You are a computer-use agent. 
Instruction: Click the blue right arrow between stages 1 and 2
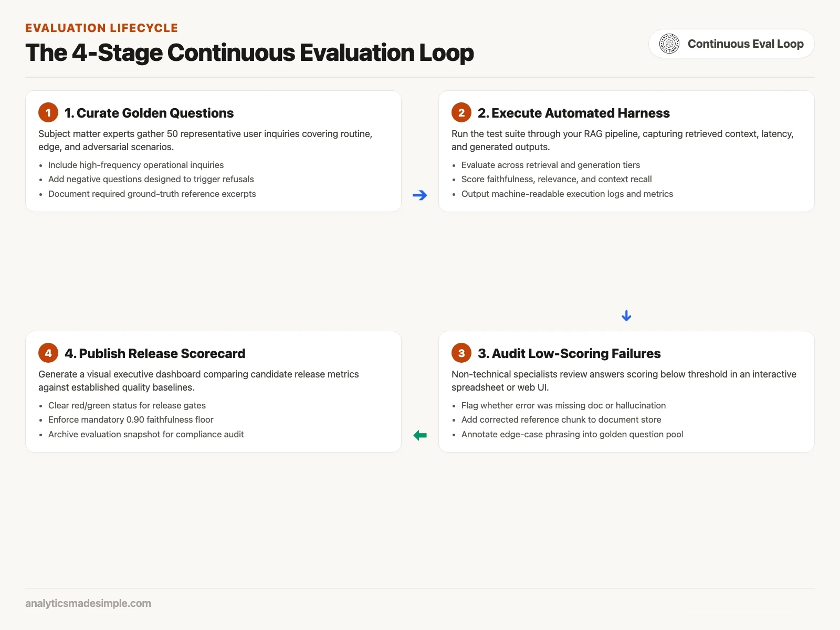pos(420,195)
